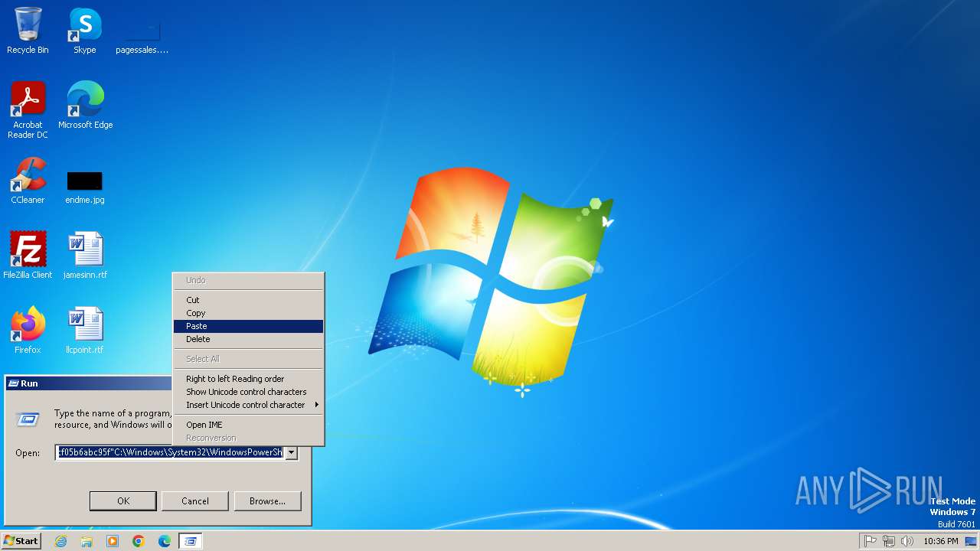Click the Start button
Viewport: 980px width, 551px height.
pos(21,541)
